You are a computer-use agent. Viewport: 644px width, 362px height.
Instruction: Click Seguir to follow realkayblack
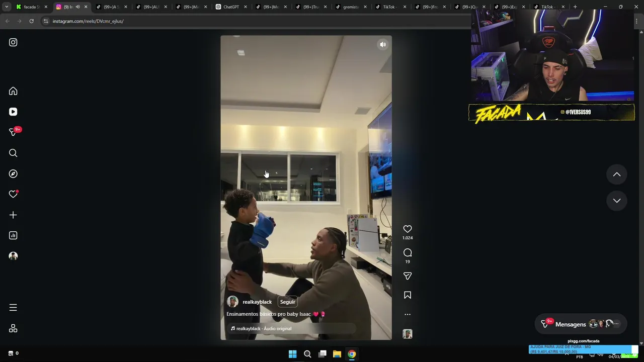click(288, 302)
